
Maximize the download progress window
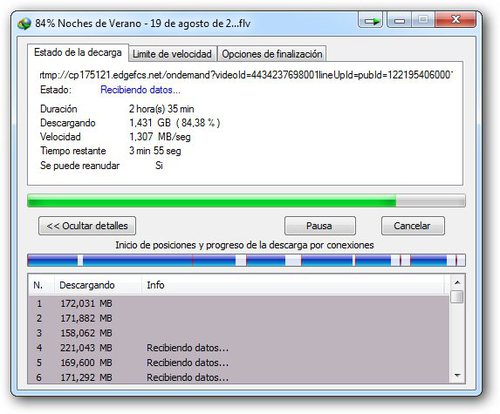click(423, 20)
